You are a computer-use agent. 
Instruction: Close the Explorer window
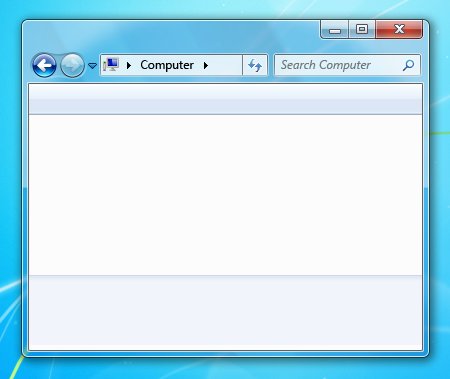click(x=399, y=29)
